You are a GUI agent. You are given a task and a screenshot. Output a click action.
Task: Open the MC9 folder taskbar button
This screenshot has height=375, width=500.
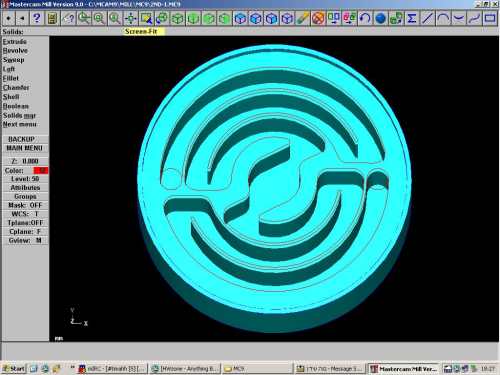pyautogui.click(x=257, y=368)
